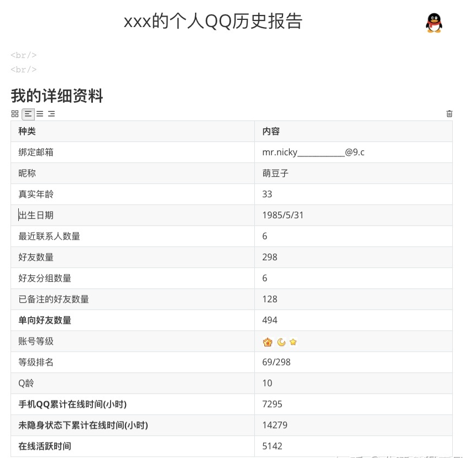Click the star level badge in 账号等级
This screenshot has width=476, height=458.
point(292,341)
